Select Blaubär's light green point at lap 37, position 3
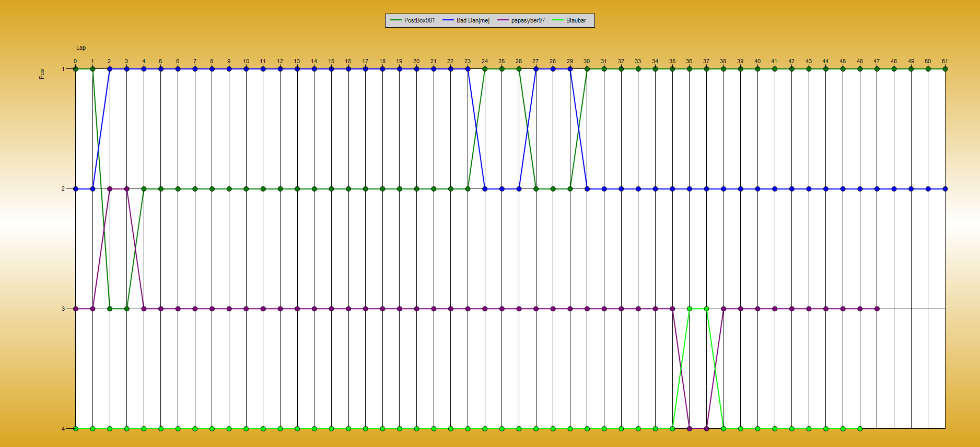This screenshot has height=447, width=980. 706,309
